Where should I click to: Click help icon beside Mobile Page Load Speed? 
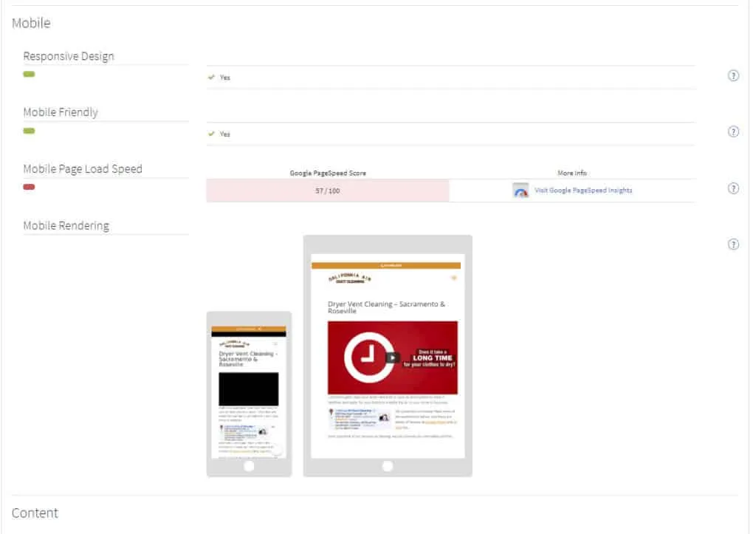(733, 188)
